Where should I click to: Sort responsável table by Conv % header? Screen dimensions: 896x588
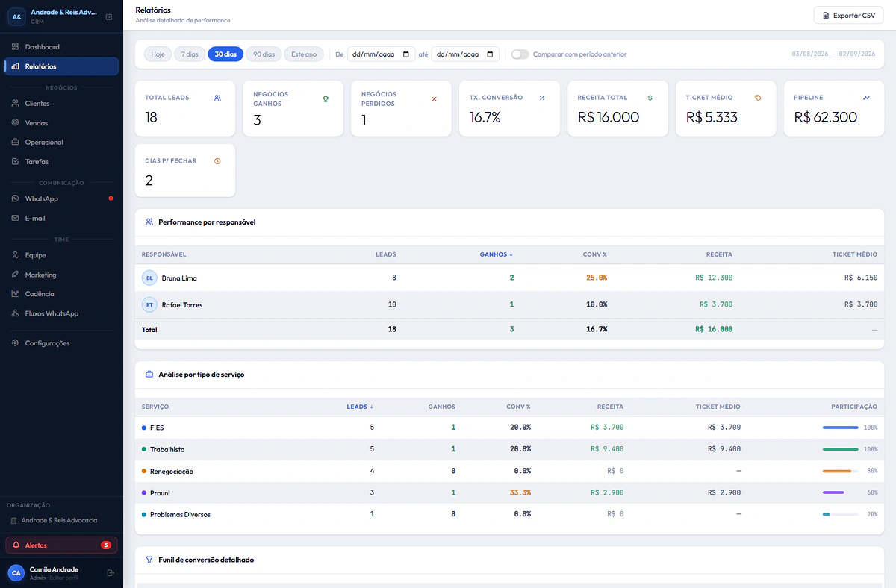pyautogui.click(x=595, y=254)
